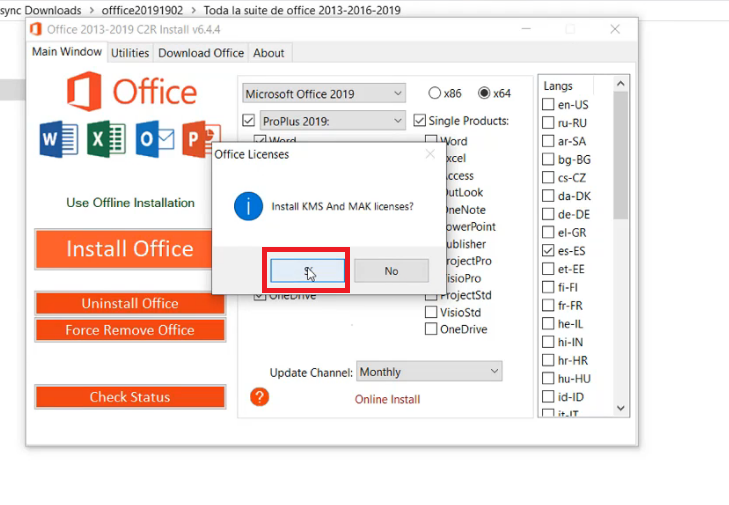Click the Langs list scrollbar thumb
Screen dimensions: 729x505
click(620, 155)
